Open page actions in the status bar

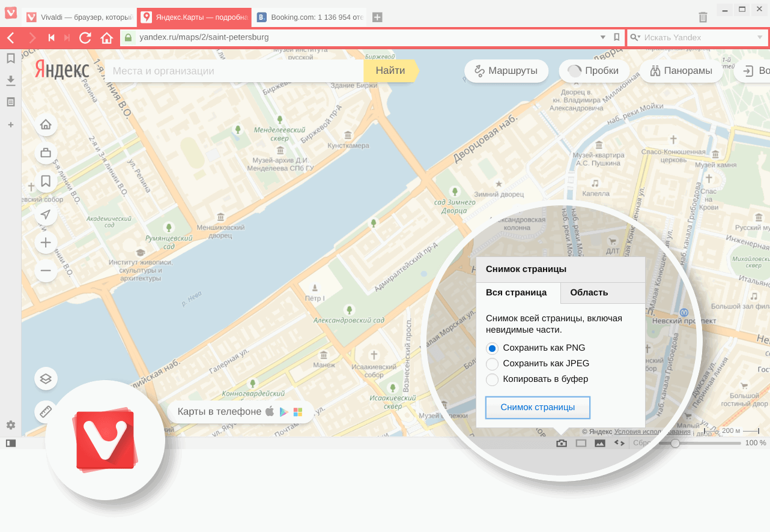(619, 443)
